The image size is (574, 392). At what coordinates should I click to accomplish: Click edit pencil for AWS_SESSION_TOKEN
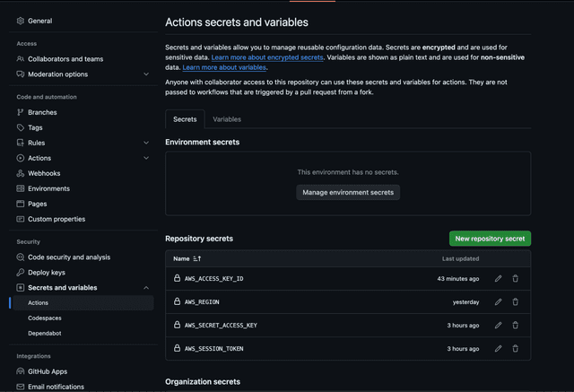point(499,349)
